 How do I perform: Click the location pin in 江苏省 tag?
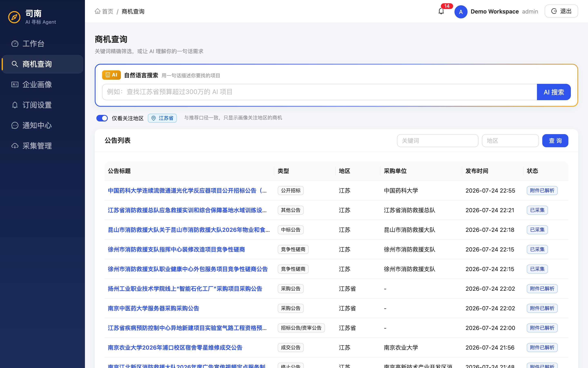[x=154, y=118]
